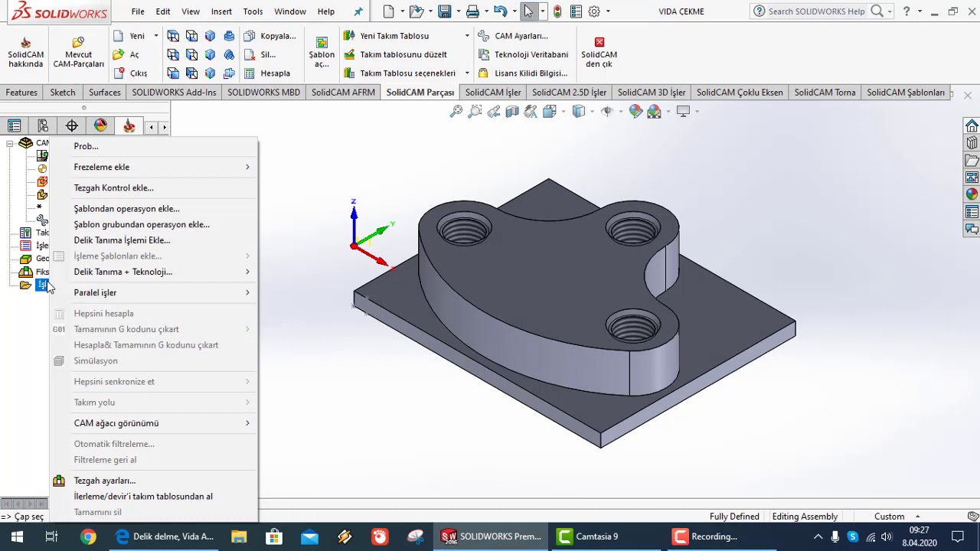The image size is (980, 551).
Task: Open Lisans Kilidi Bilgisi
Action: click(x=523, y=73)
